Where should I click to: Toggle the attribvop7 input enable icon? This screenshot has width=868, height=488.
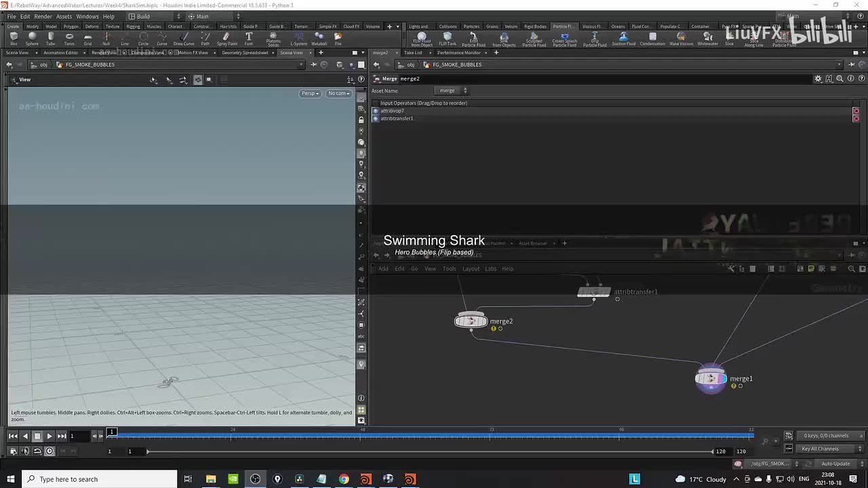tap(376, 110)
